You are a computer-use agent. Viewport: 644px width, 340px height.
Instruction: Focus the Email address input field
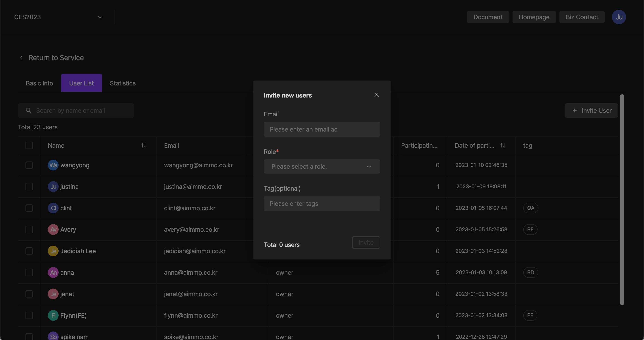322,130
